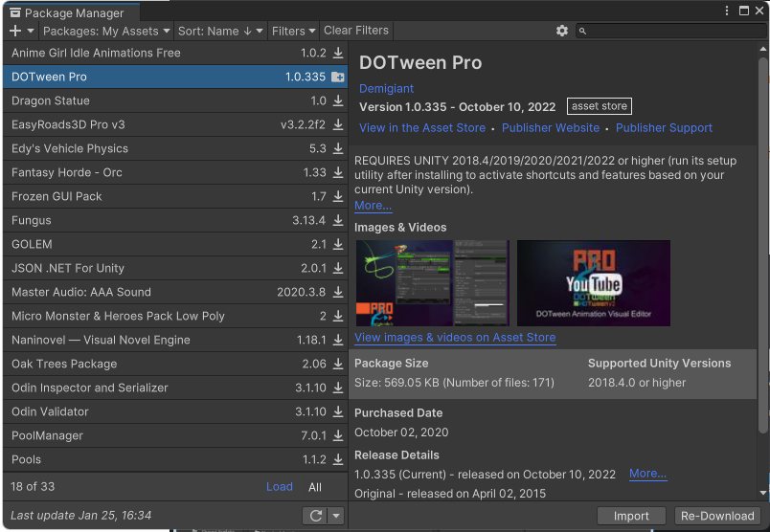Download EasyRoads3D Pro v3 via arrow icon
The width and height of the screenshot is (770, 532).
click(338, 124)
